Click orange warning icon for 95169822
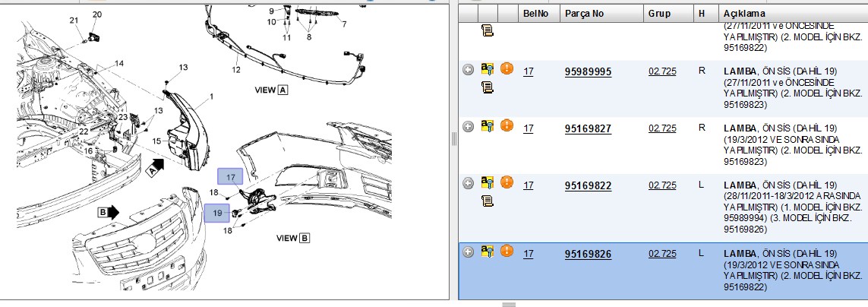868x307 pixels. coord(507,182)
